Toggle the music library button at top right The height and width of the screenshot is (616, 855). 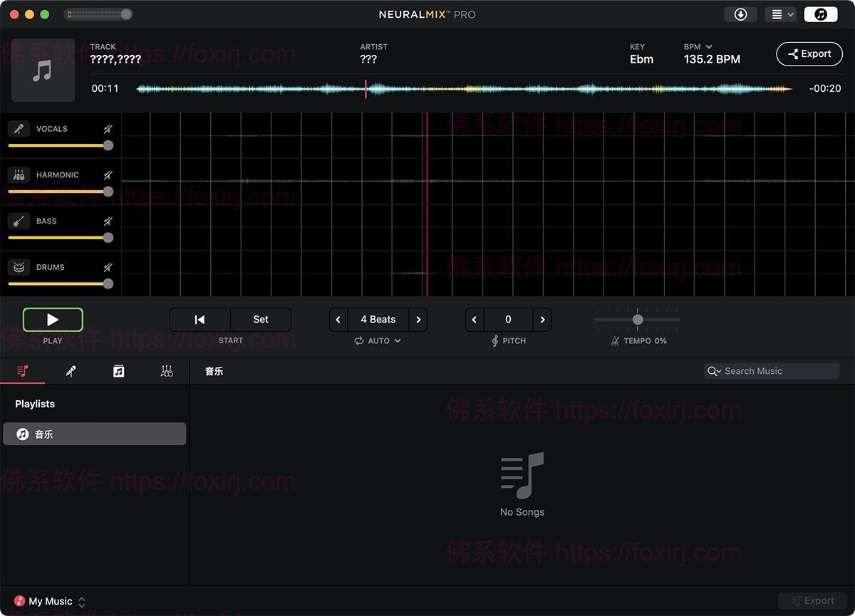pyautogui.click(x=820, y=14)
